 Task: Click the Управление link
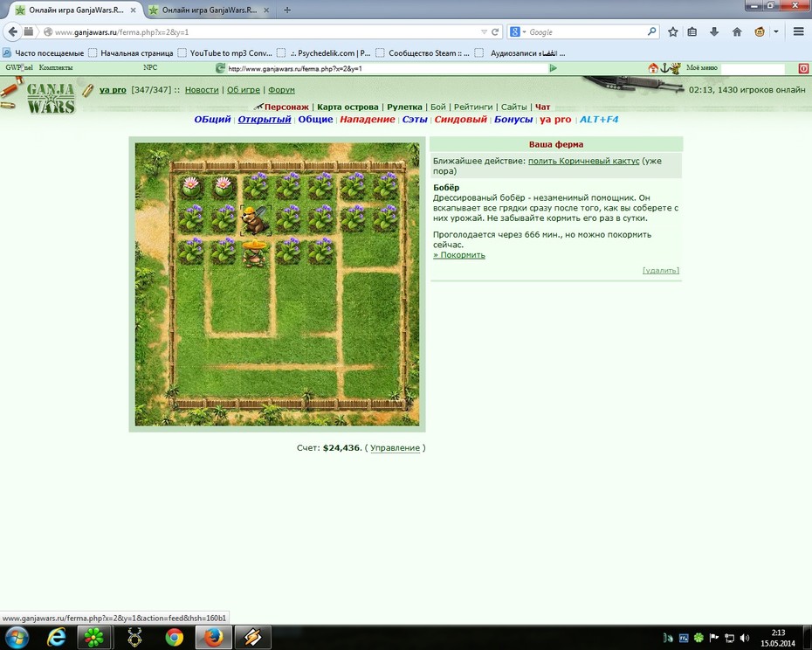[x=395, y=448]
